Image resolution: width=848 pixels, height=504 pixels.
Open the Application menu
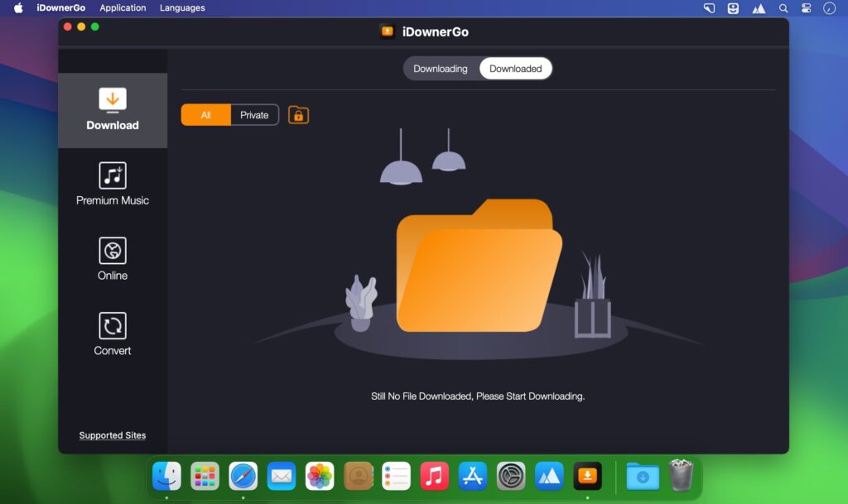(123, 7)
